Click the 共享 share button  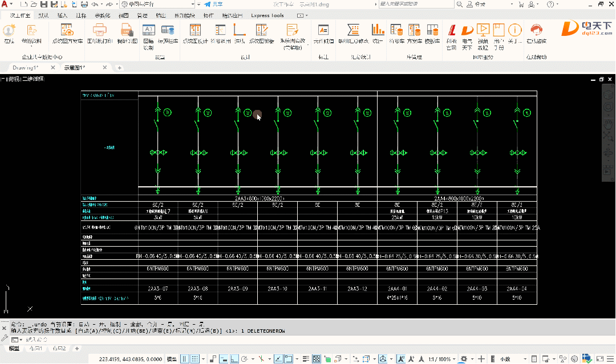click(x=213, y=4)
